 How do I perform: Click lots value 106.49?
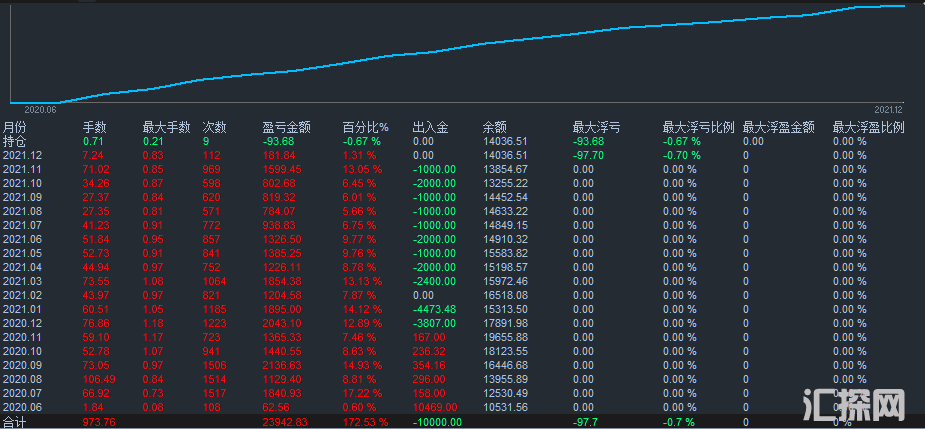[99, 379]
